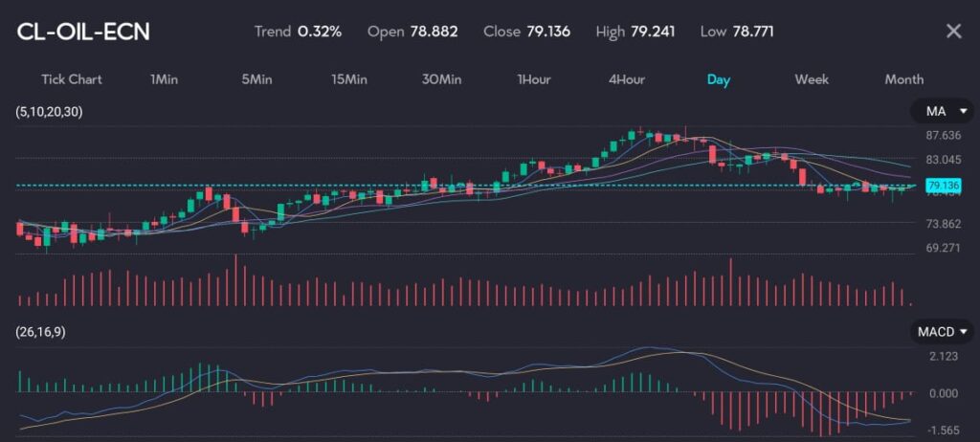This screenshot has height=442, width=980.
Task: Switch to the Tick Chart timeframe
Action: click(x=71, y=79)
